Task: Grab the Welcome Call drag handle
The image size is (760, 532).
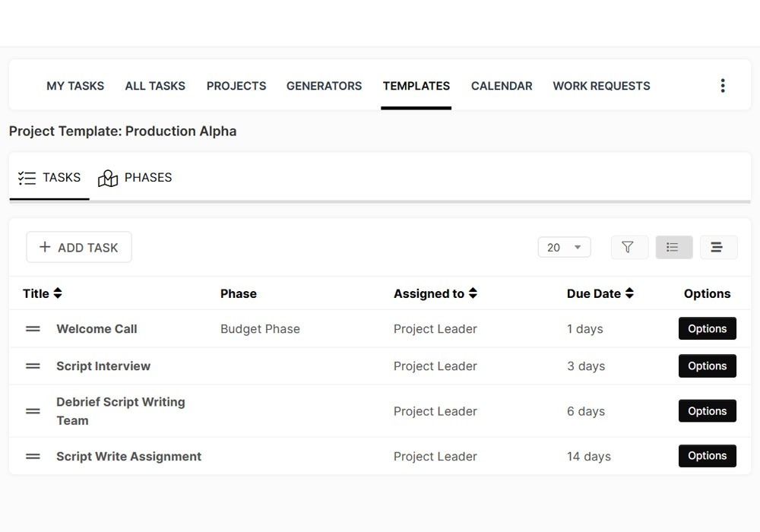Action: point(33,329)
